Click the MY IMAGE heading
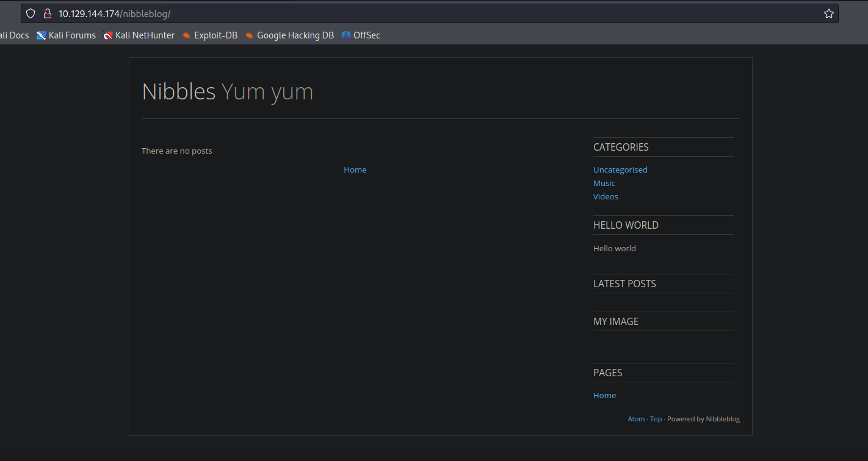Image resolution: width=868 pixels, height=461 pixels. [x=616, y=321]
